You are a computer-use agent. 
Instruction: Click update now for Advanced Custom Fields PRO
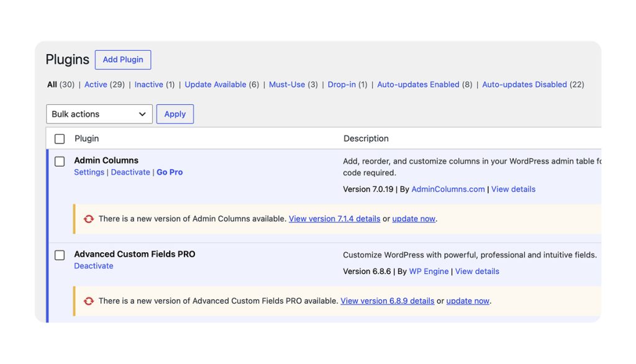468,301
